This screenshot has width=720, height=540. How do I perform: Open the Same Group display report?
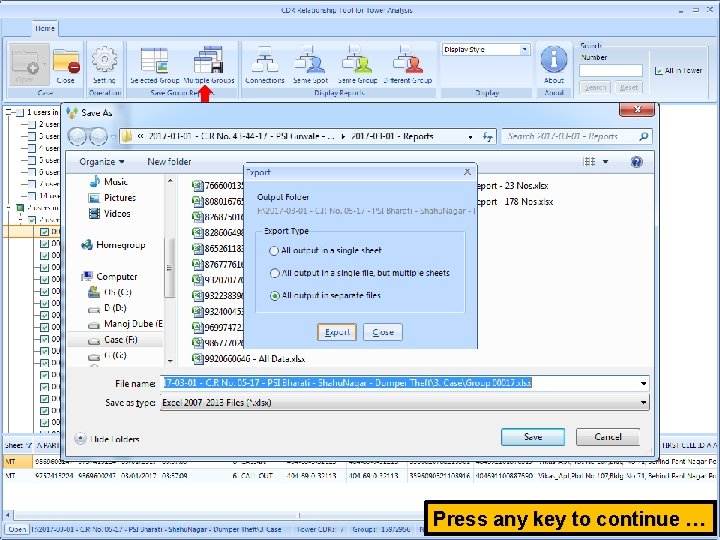(357, 65)
